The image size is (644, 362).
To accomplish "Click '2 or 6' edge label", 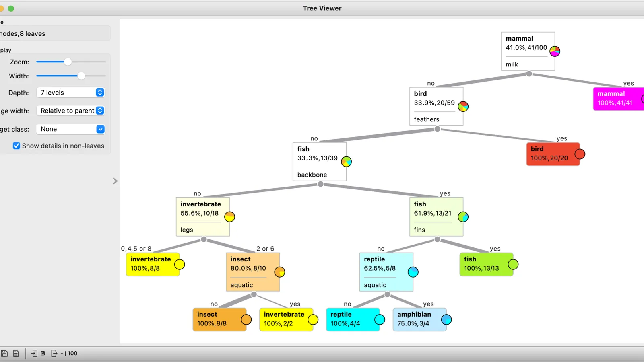I will pyautogui.click(x=265, y=249).
